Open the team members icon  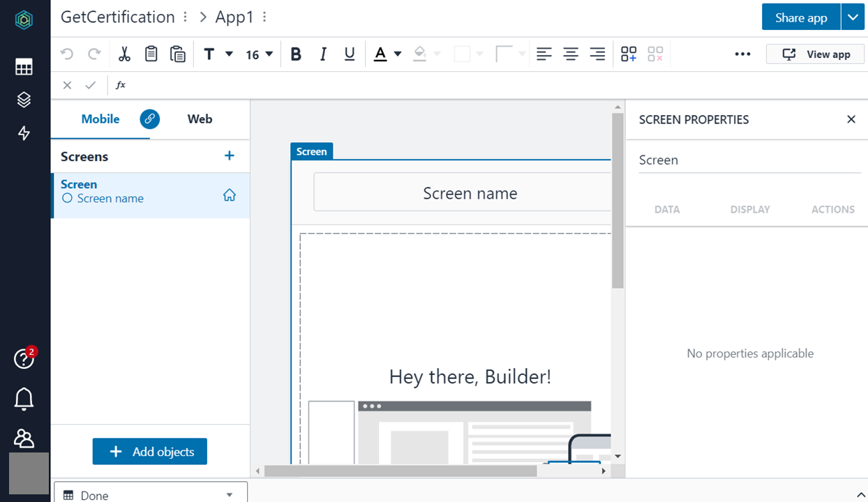tap(24, 438)
